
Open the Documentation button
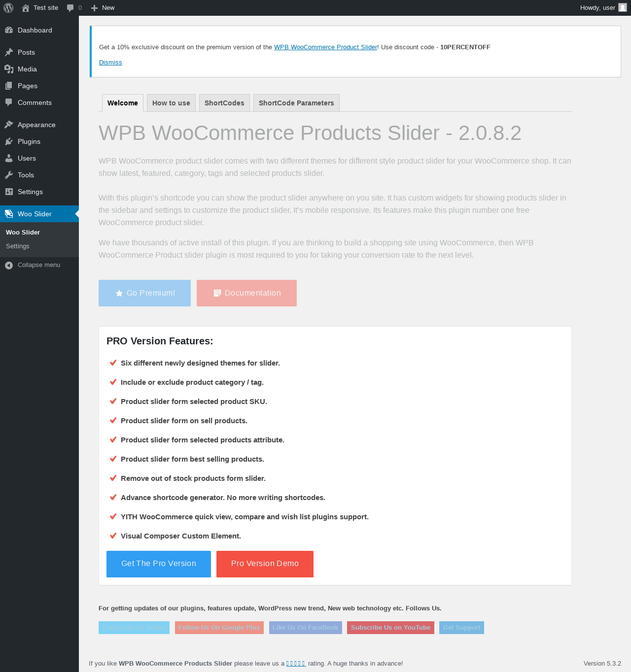tap(246, 293)
